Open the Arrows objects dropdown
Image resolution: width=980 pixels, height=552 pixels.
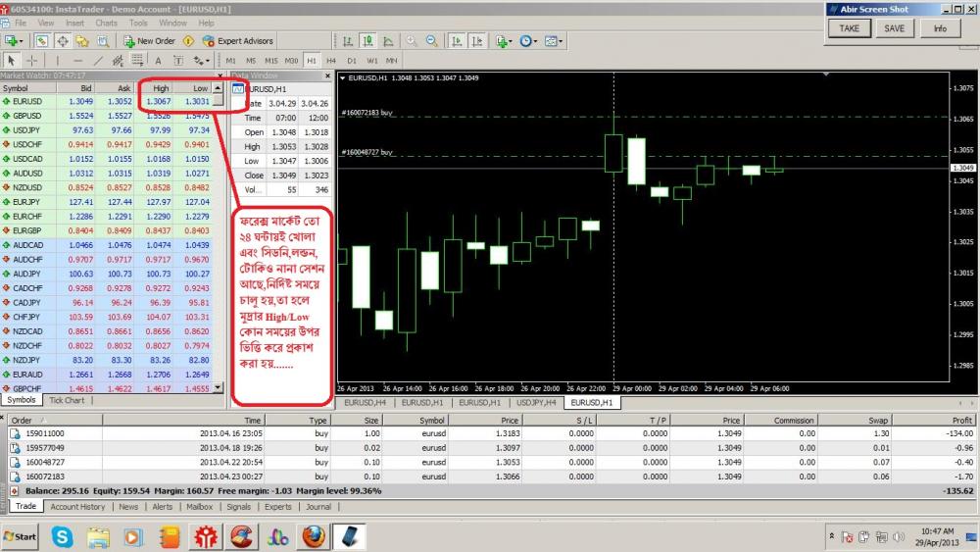[201, 61]
